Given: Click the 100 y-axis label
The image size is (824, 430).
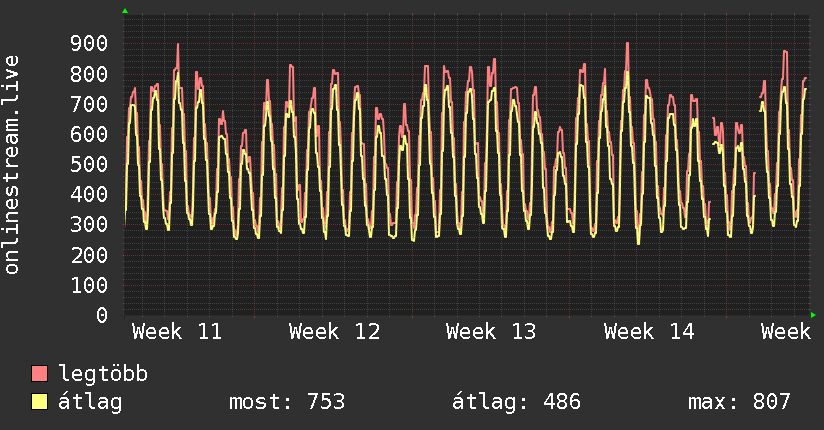Looking at the screenshot, I should (89, 285).
